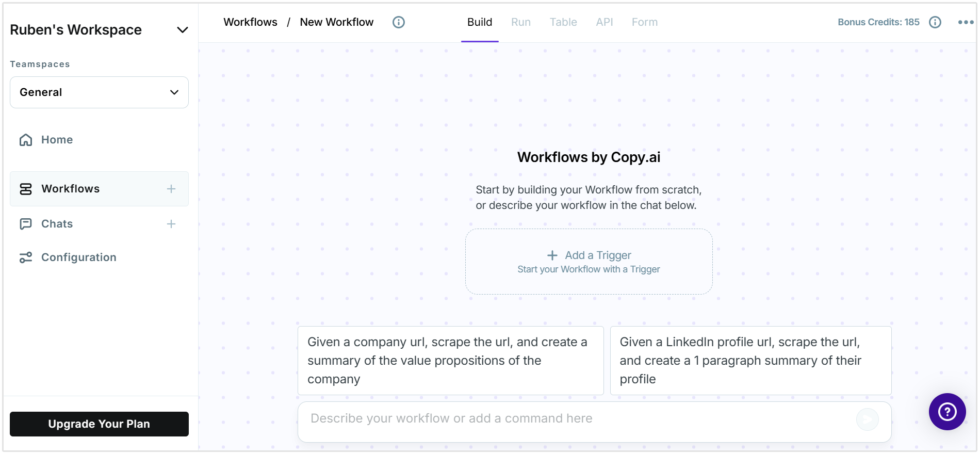Click the info icon beside New Workflow
The image size is (980, 454).
(x=398, y=22)
